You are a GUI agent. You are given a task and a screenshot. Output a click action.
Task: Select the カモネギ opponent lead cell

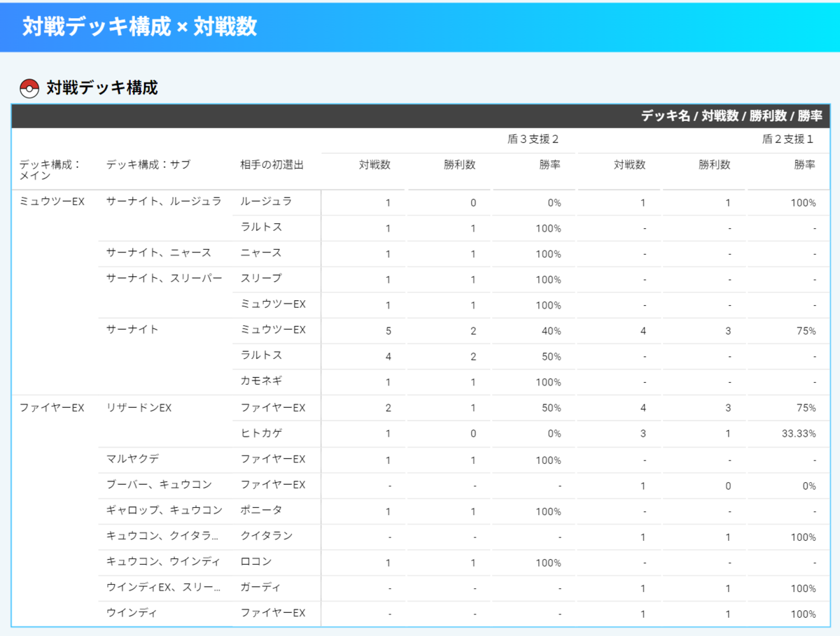click(260, 381)
